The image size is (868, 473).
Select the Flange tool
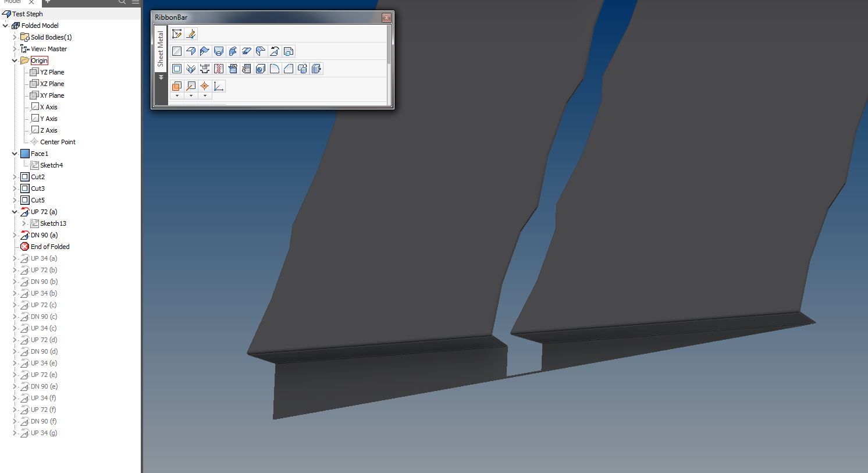(x=191, y=51)
